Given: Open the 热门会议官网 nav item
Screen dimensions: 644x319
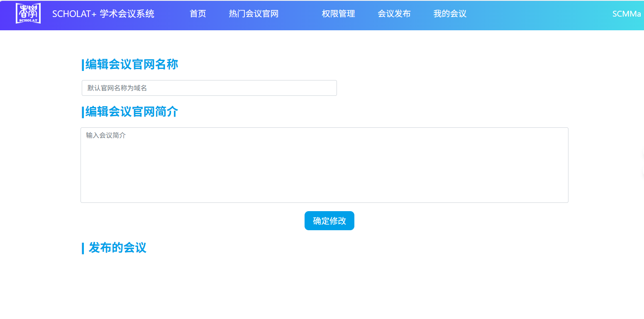Looking at the screenshot, I should (x=253, y=14).
